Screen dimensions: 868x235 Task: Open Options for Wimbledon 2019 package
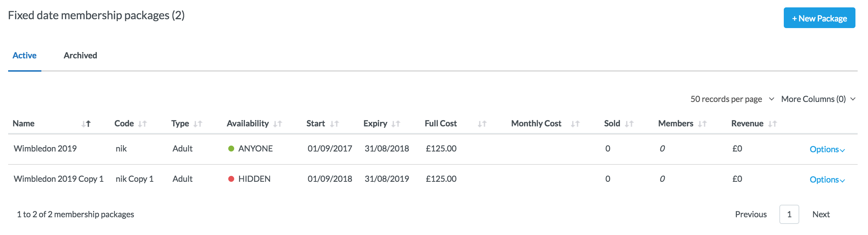coord(827,149)
